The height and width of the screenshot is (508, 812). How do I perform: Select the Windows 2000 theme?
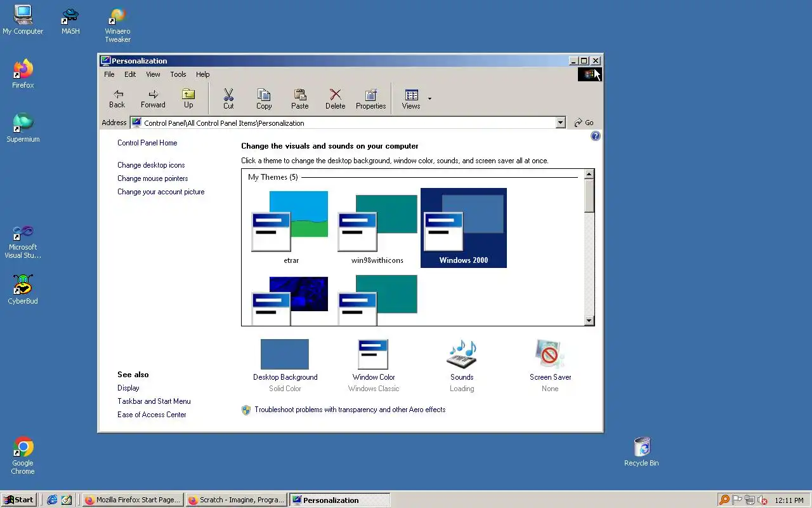[x=463, y=227]
